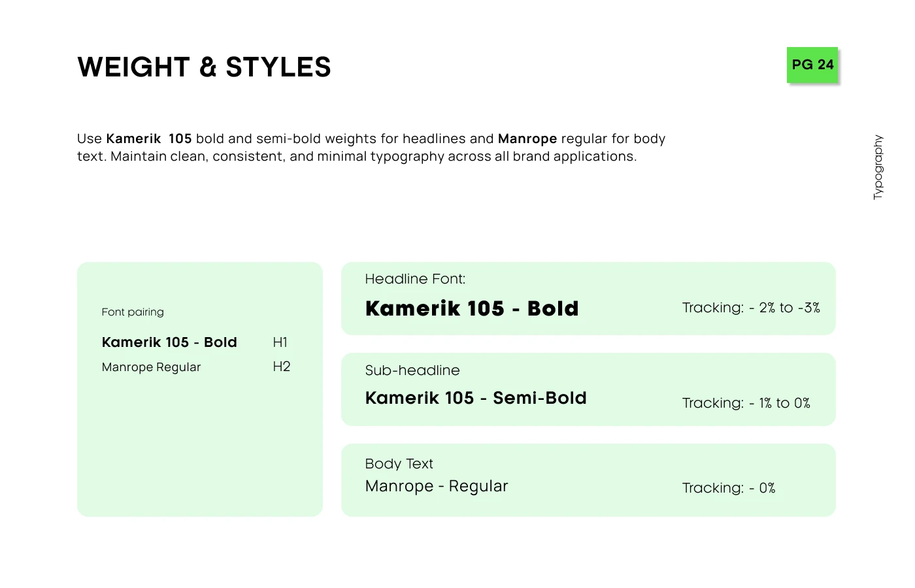915x588 pixels.
Task: Click the Sub-headline label
Action: tap(412, 370)
